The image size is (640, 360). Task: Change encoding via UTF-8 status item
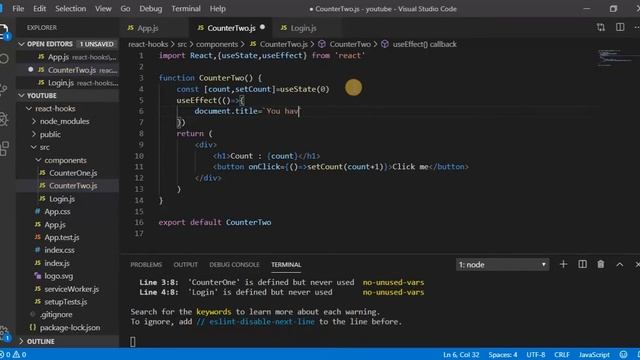[x=536, y=355]
